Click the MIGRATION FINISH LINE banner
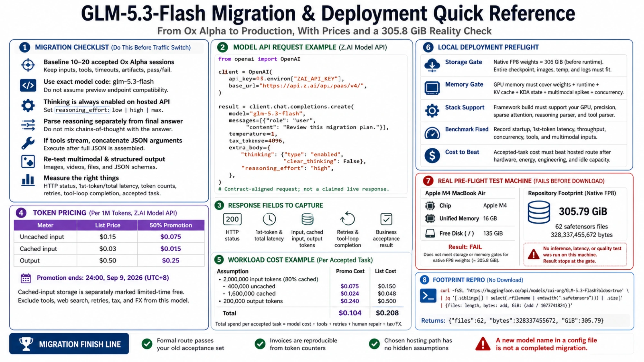 [69, 344]
